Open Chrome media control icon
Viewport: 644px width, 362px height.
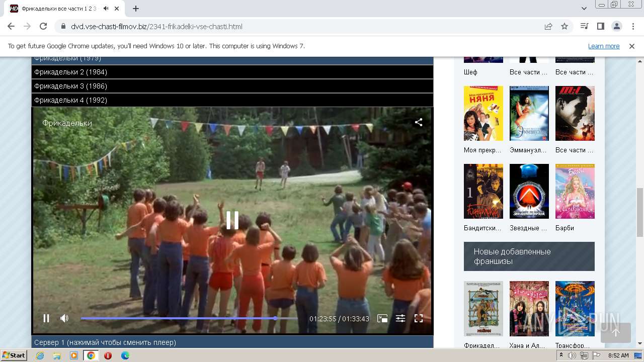tap(584, 26)
